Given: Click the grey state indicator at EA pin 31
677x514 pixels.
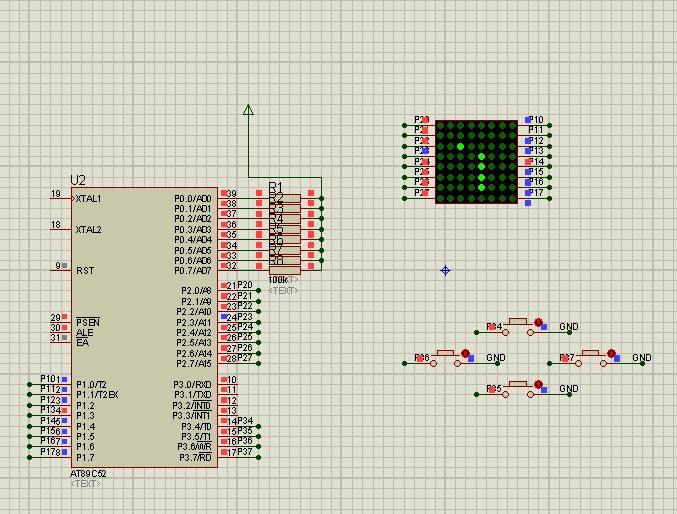Looking at the screenshot, I should (64, 337).
